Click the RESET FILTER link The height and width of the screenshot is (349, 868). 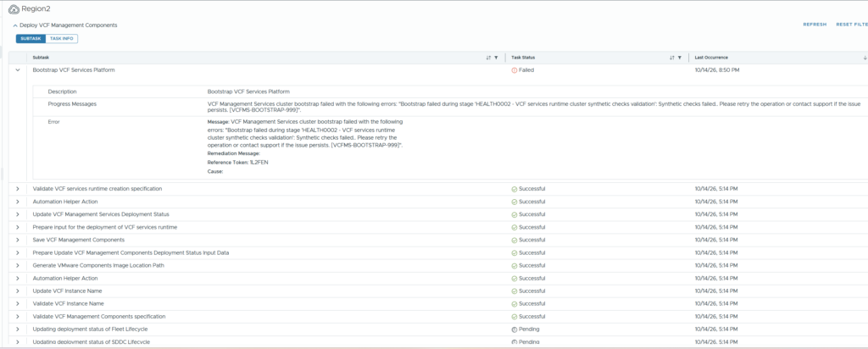pyautogui.click(x=852, y=25)
